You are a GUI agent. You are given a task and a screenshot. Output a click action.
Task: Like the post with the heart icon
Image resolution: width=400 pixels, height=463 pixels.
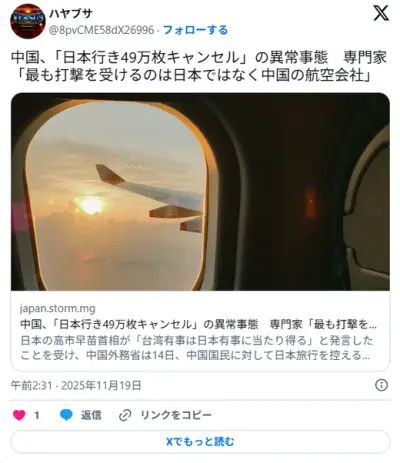click(x=19, y=415)
